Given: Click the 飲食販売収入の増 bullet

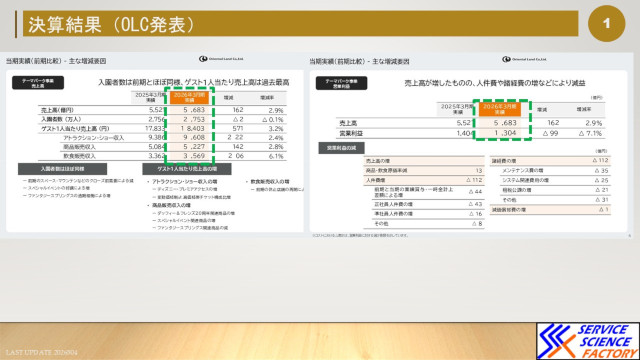Looking at the screenshot, I should coord(270,182).
